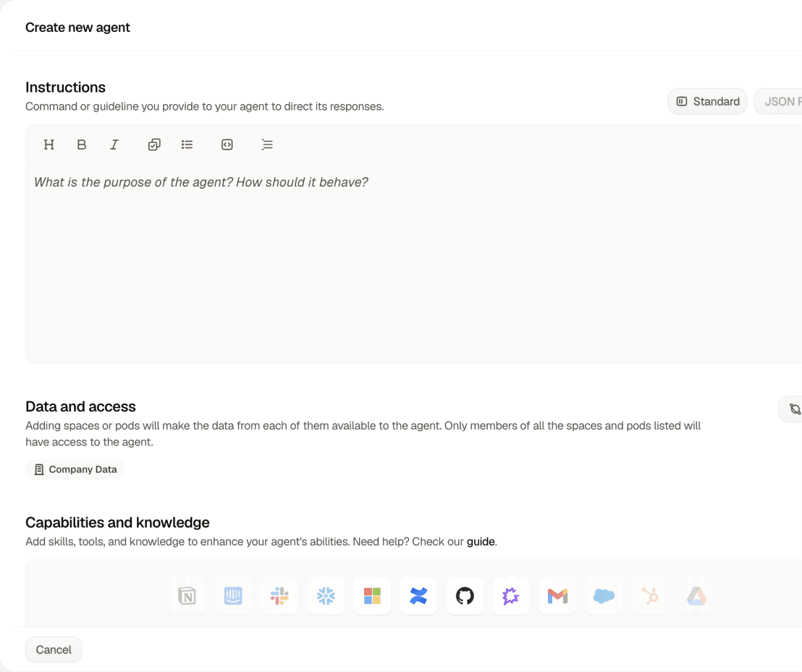
Task: Select the purple starburst integration icon
Action: pyautogui.click(x=511, y=596)
